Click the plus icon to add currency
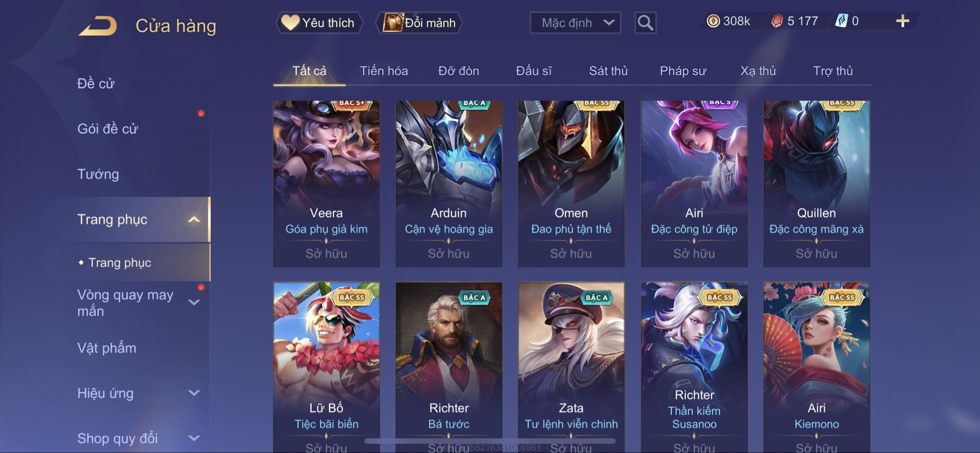The image size is (980, 453). [902, 21]
